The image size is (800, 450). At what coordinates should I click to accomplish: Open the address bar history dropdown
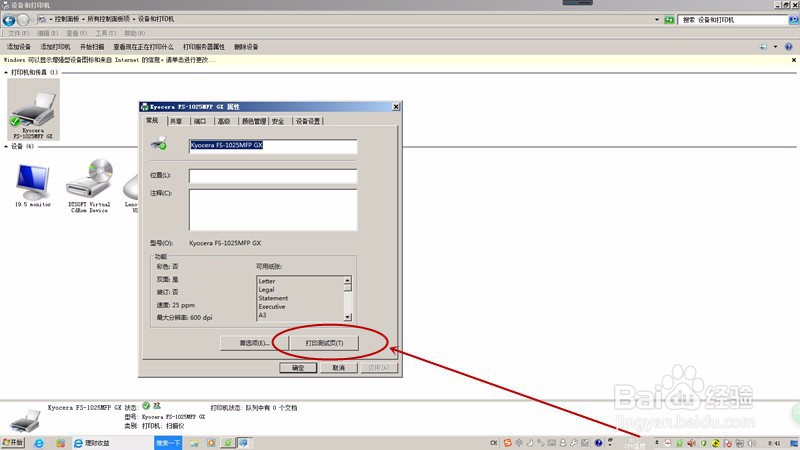pos(657,20)
